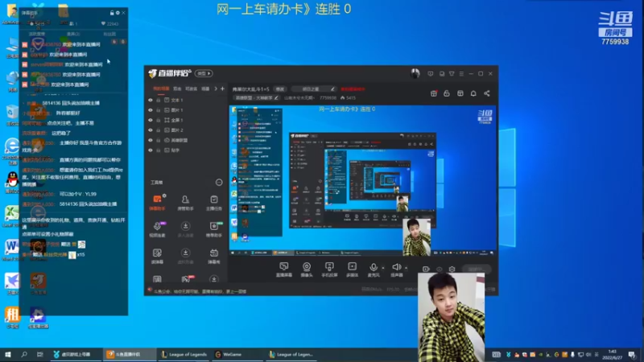Image resolution: width=644 pixels, height=362 pixels.
Task: Click the plus icon to add a scene
Action: point(222,88)
